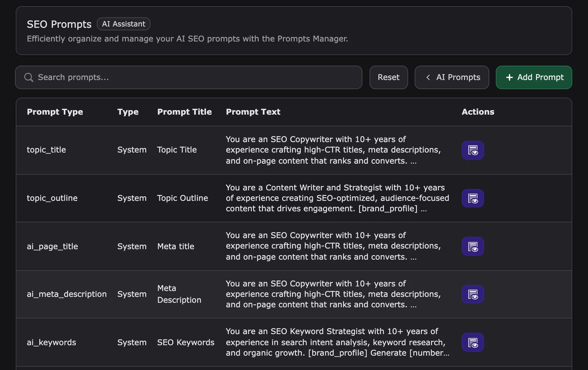This screenshot has width=588, height=370.
Task: Click the Topic Outline prompt title
Action: click(182, 198)
